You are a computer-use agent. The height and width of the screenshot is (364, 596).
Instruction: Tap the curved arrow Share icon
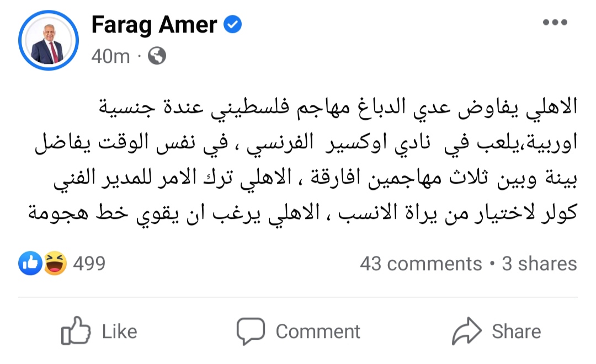point(467,331)
